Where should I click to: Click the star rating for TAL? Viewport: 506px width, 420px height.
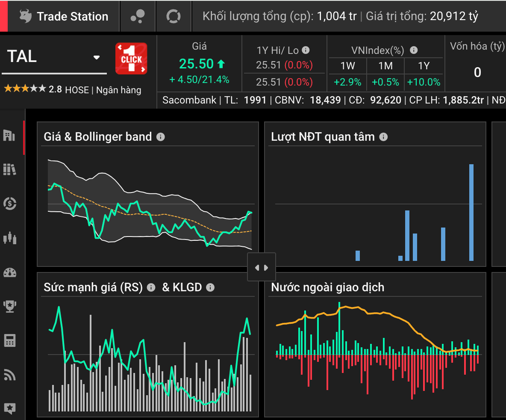click(25, 89)
